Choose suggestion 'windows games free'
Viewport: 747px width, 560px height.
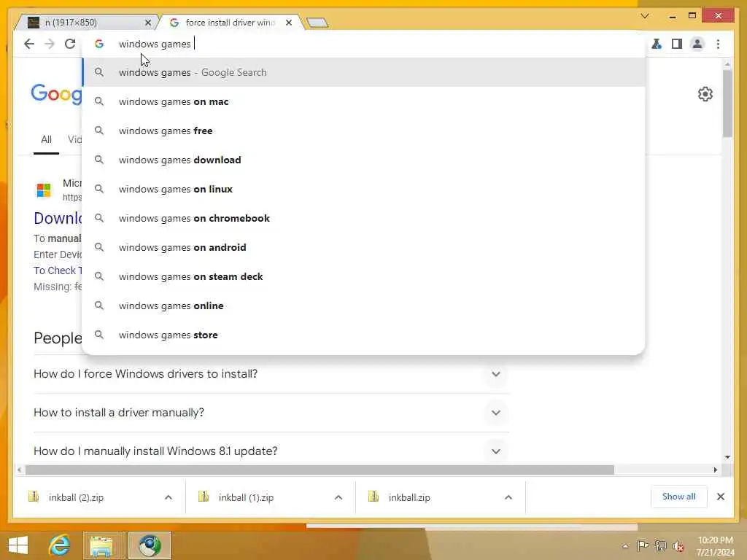(364, 131)
